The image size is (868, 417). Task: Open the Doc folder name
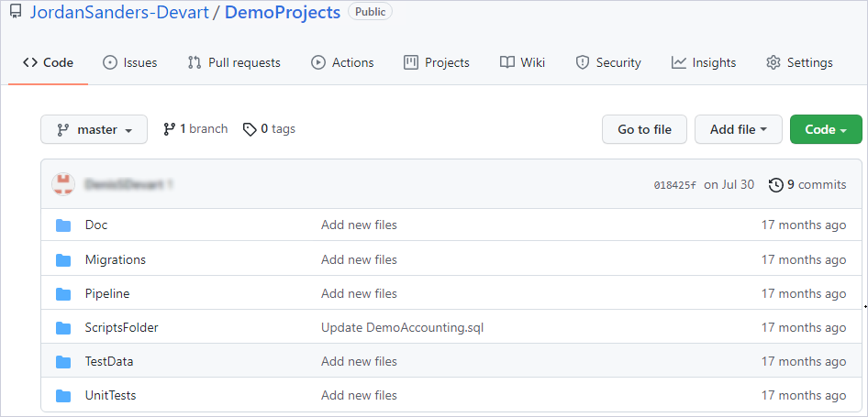coord(96,225)
